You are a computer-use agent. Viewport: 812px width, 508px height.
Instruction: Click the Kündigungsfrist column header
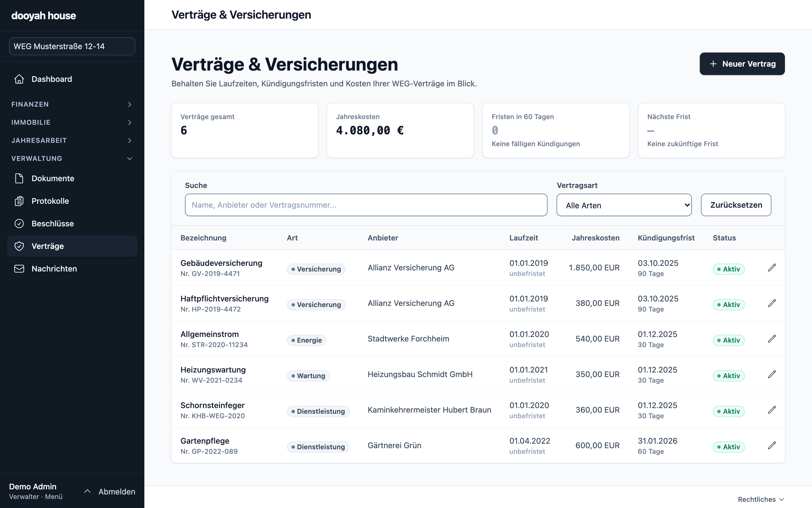pyautogui.click(x=666, y=238)
